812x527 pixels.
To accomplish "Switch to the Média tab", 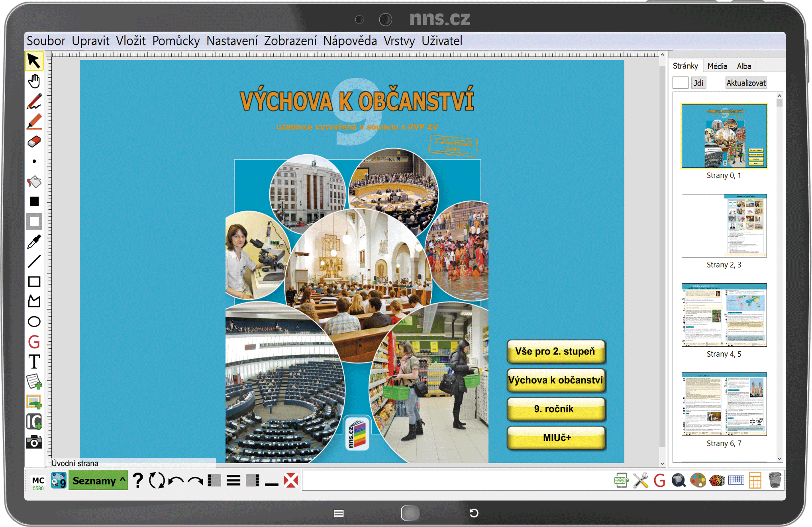I will click(717, 66).
